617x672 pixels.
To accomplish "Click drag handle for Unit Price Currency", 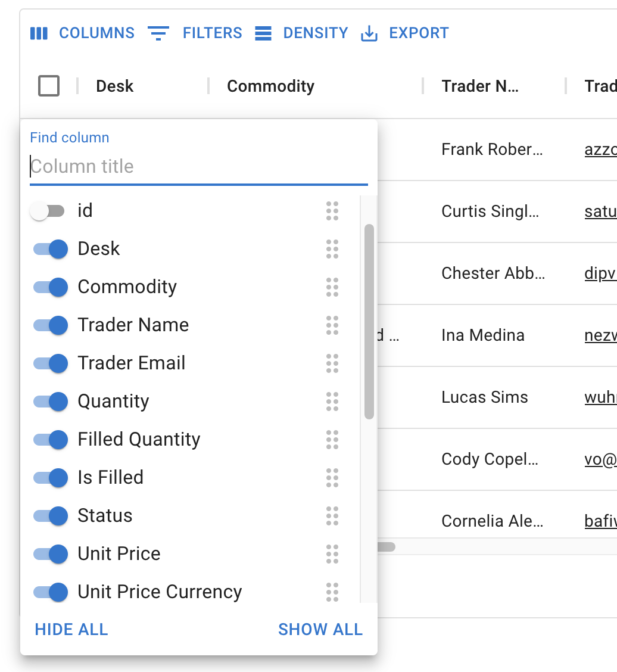I will [332, 592].
